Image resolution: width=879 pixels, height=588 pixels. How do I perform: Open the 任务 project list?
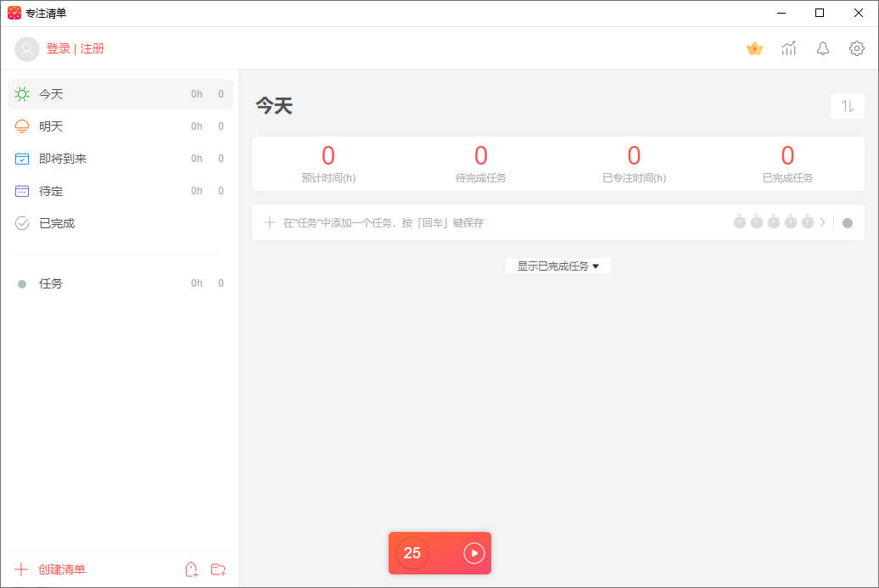pos(51,283)
